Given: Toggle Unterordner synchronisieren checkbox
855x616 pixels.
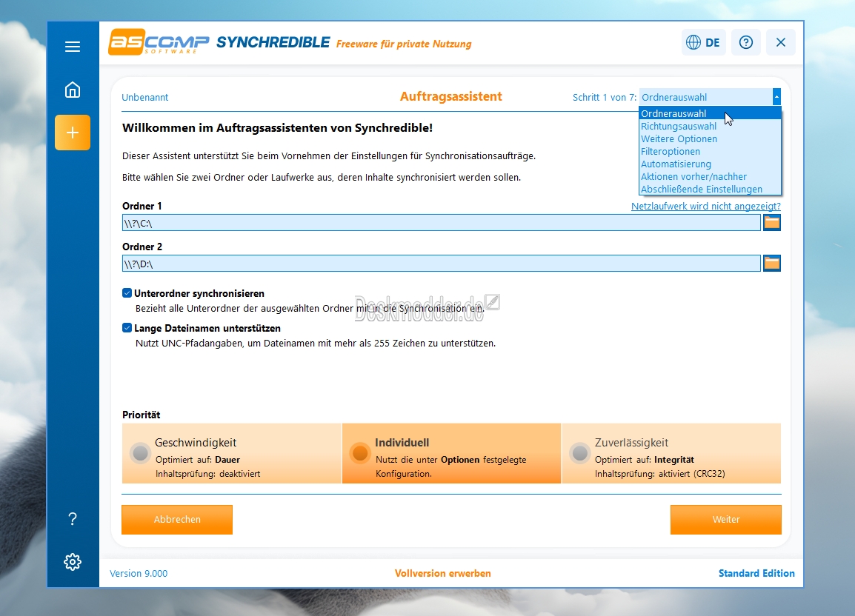Looking at the screenshot, I should tap(127, 293).
